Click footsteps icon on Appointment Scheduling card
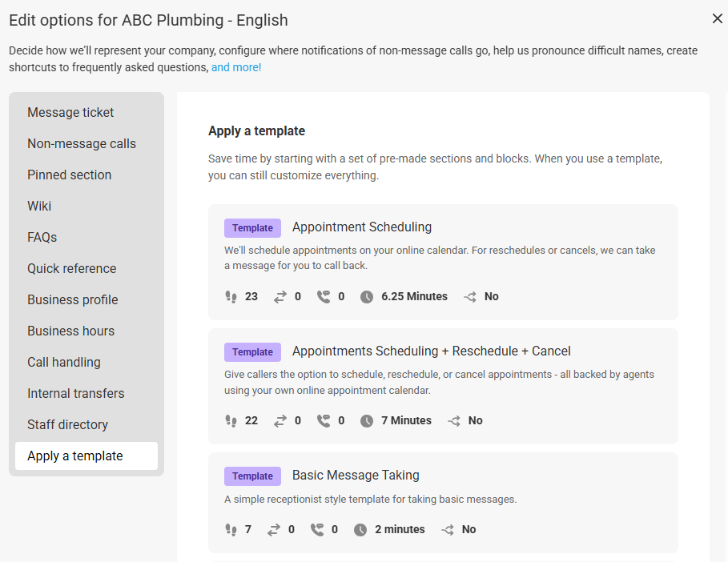The height and width of the screenshot is (562, 728). (231, 296)
